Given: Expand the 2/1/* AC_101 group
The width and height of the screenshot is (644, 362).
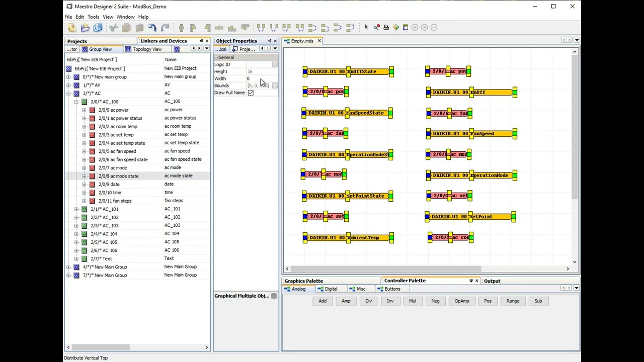Looking at the screenshot, I should coord(76,209).
